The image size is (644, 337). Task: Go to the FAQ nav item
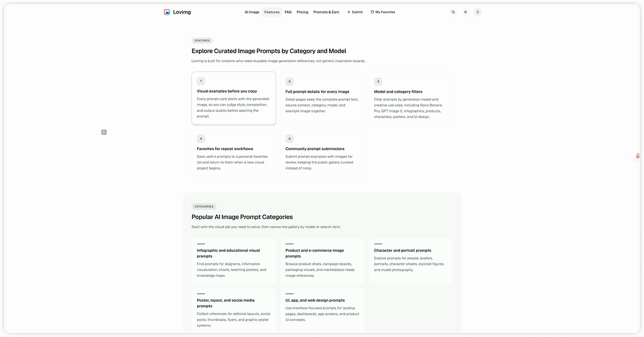point(288,12)
